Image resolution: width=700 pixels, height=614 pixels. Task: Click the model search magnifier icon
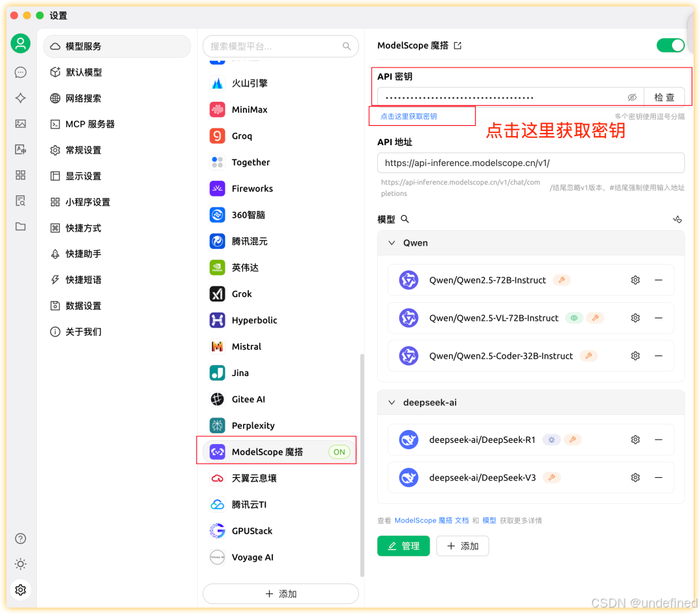tap(404, 218)
